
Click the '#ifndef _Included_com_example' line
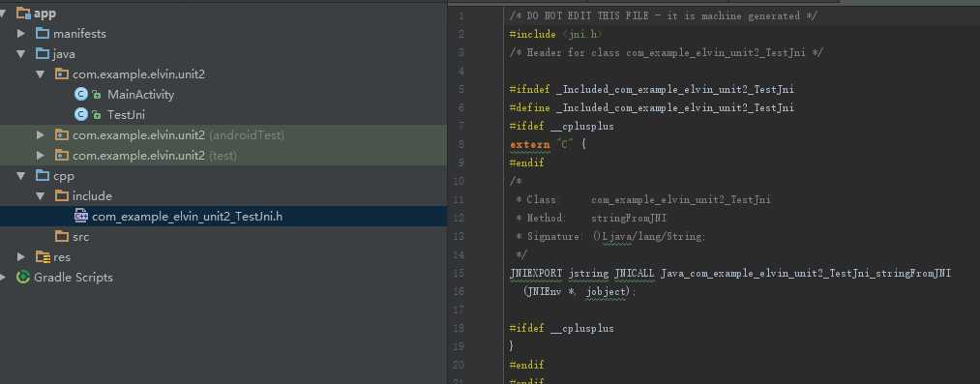coord(651,89)
